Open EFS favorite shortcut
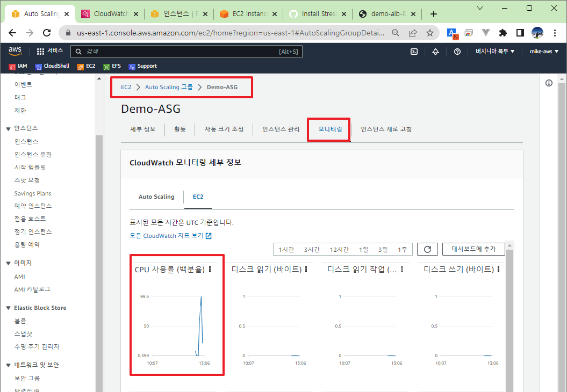The image size is (567, 392). [112, 66]
